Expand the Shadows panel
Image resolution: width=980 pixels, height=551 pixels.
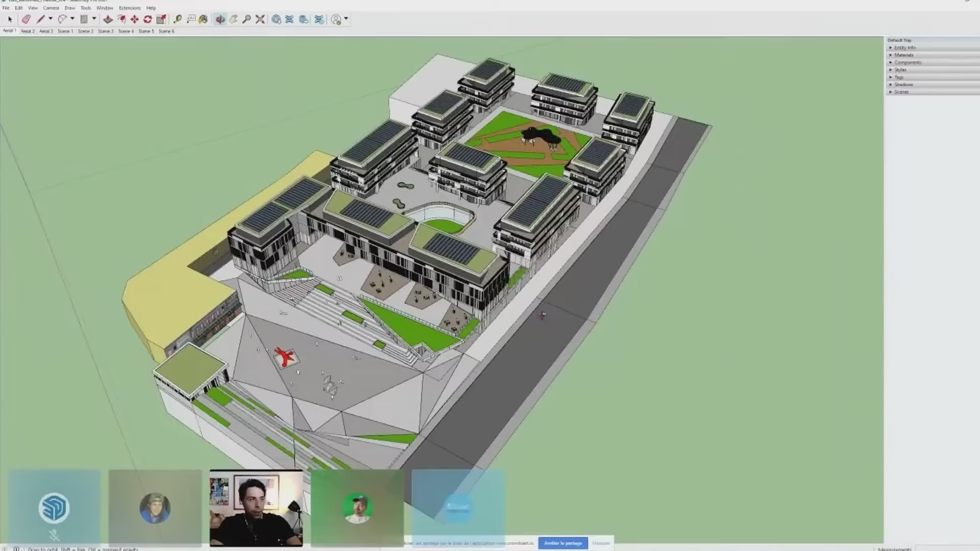(933, 85)
